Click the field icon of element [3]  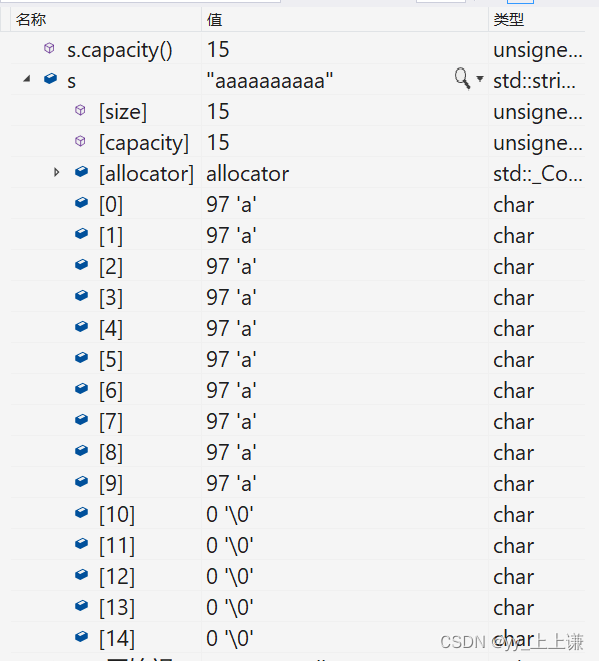[81, 296]
